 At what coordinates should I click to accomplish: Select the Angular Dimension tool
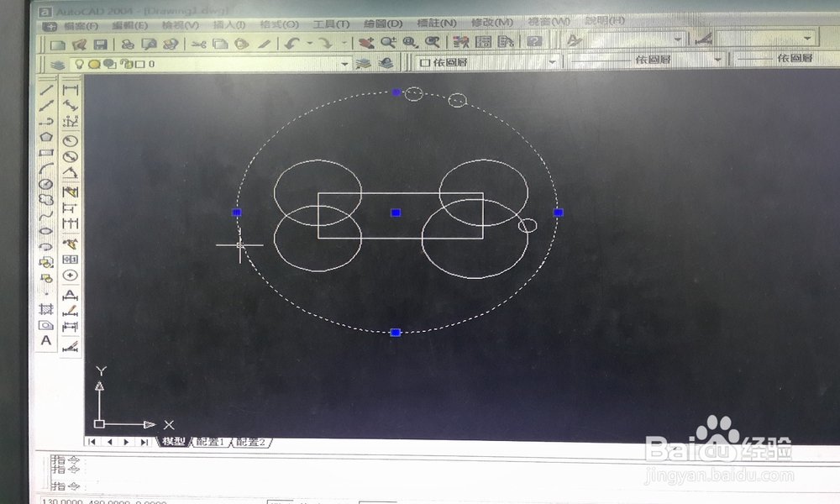[x=71, y=173]
